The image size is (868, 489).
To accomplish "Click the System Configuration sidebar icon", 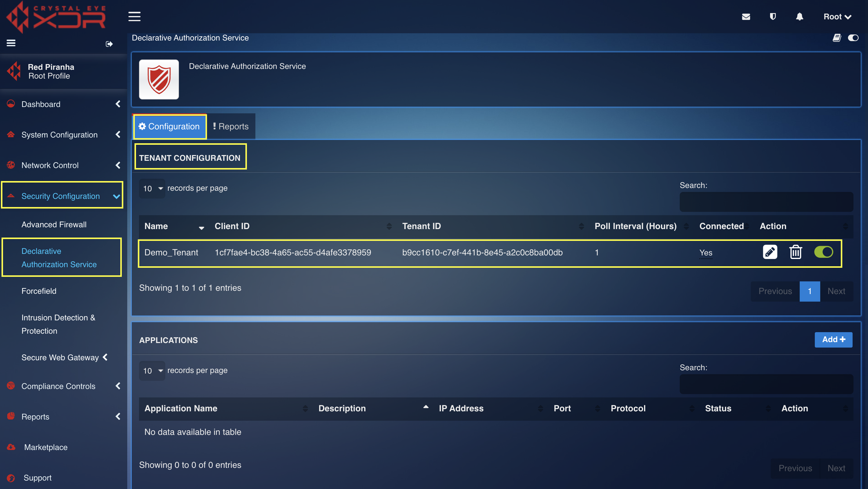I will pyautogui.click(x=11, y=134).
